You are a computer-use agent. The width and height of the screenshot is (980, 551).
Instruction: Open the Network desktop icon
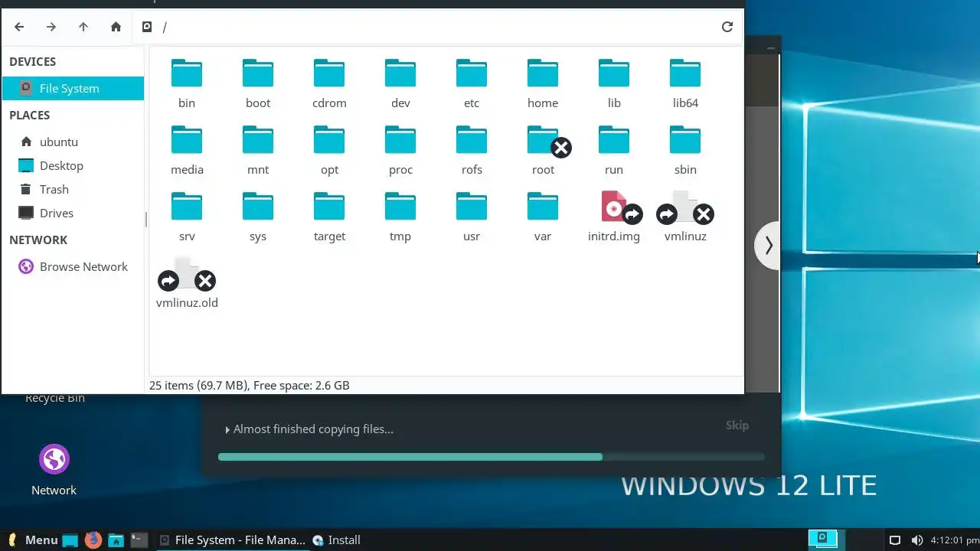[x=54, y=470]
